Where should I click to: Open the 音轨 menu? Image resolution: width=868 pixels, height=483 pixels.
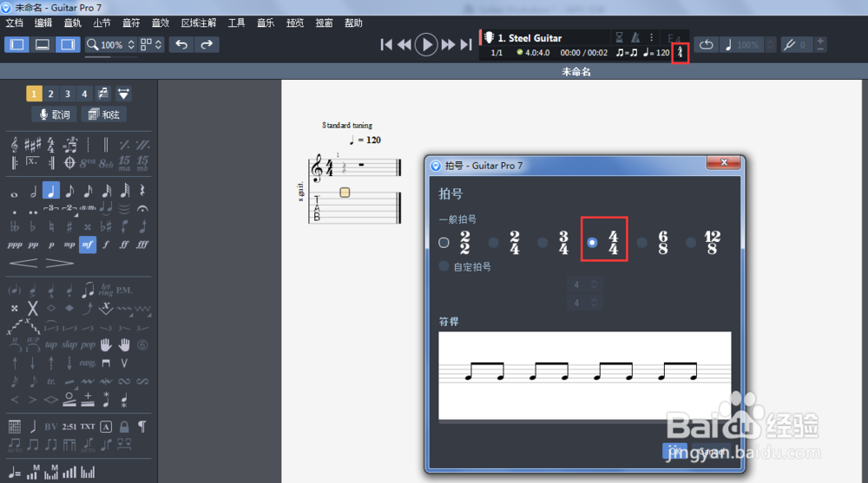coord(73,23)
